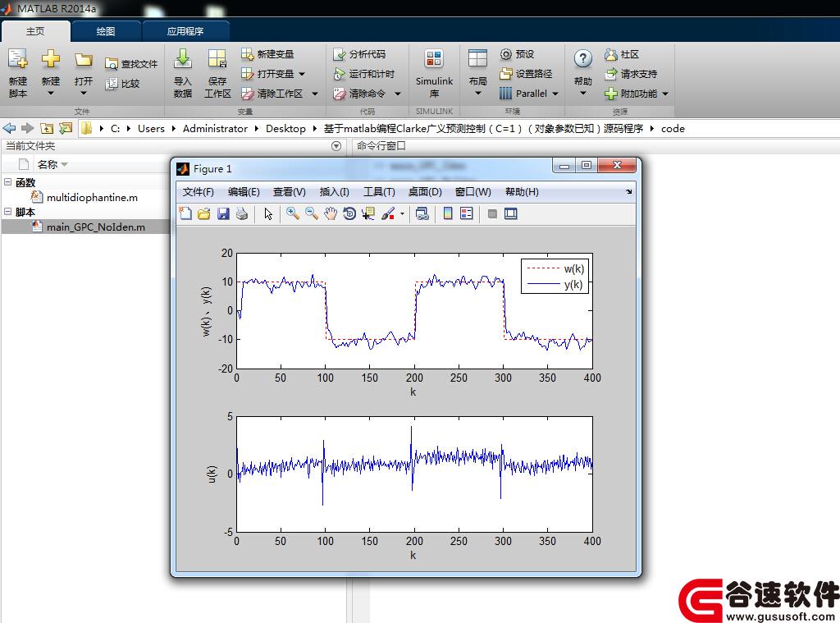
Task: Click Desktop in the folder path
Action: [285, 129]
